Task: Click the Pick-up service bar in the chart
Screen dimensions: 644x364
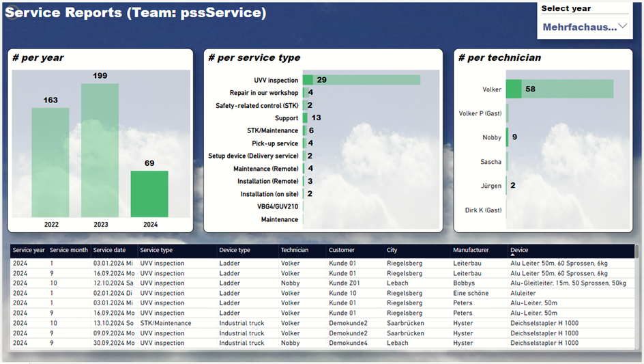Action: pyautogui.click(x=304, y=143)
